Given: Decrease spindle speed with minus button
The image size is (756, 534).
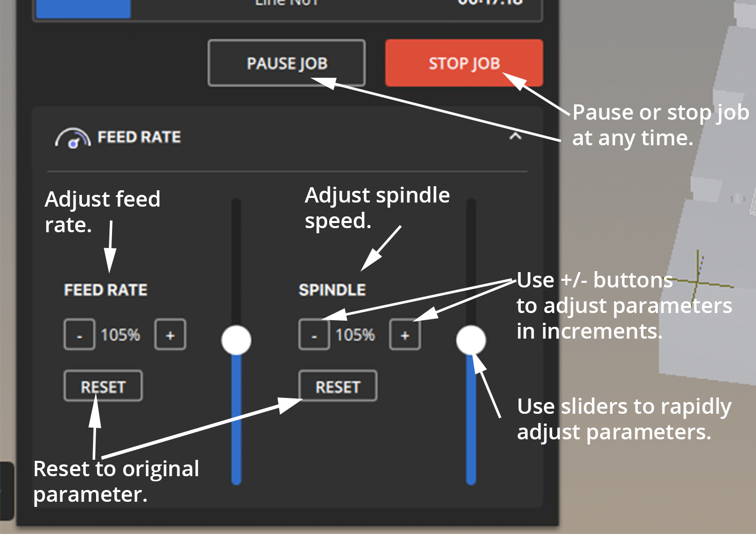Looking at the screenshot, I should pos(314,335).
